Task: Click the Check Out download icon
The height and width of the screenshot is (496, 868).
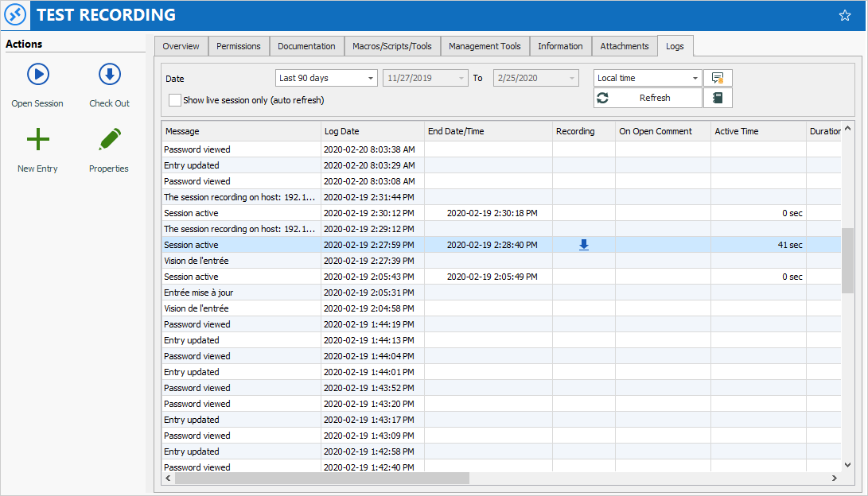Action: tap(109, 75)
